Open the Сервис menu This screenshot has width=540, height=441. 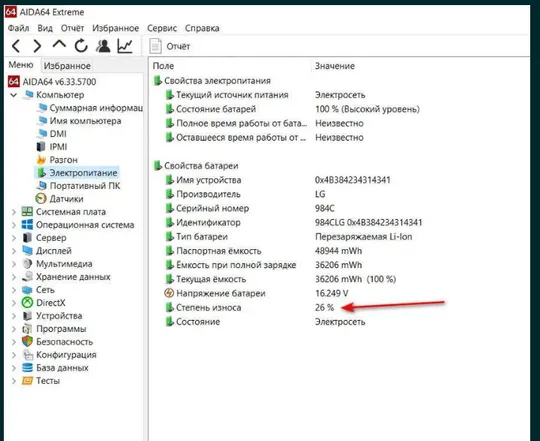click(x=162, y=28)
